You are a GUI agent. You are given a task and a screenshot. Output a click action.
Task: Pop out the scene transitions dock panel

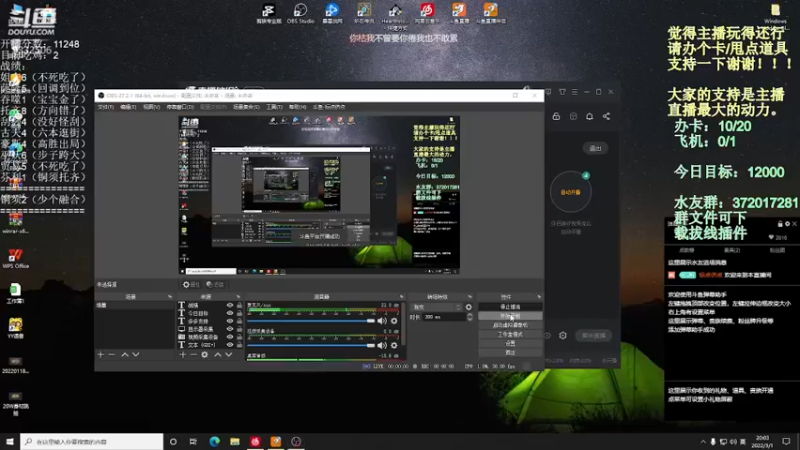470,296
